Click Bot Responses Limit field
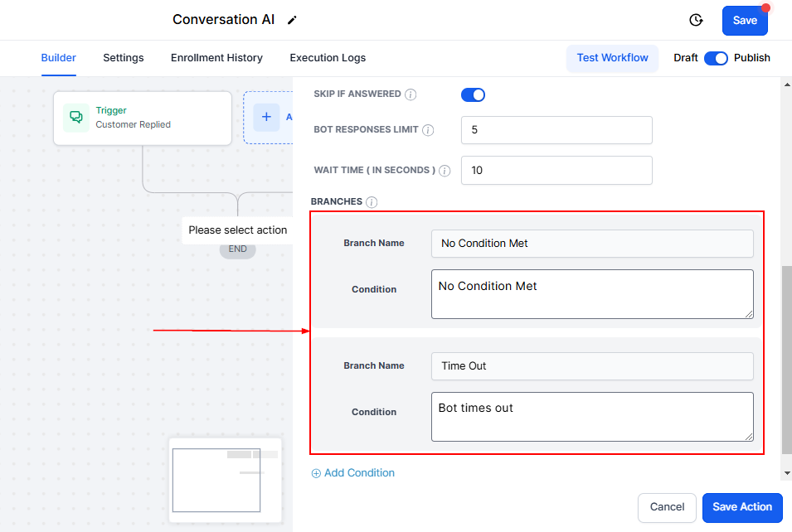Screen dimensions: 792x532 point(556,130)
